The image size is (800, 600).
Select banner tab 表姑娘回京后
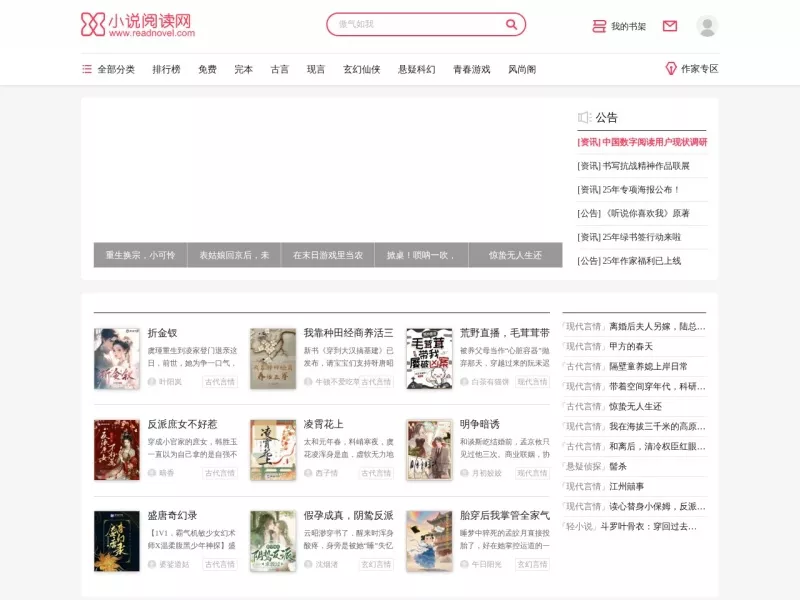pos(234,255)
